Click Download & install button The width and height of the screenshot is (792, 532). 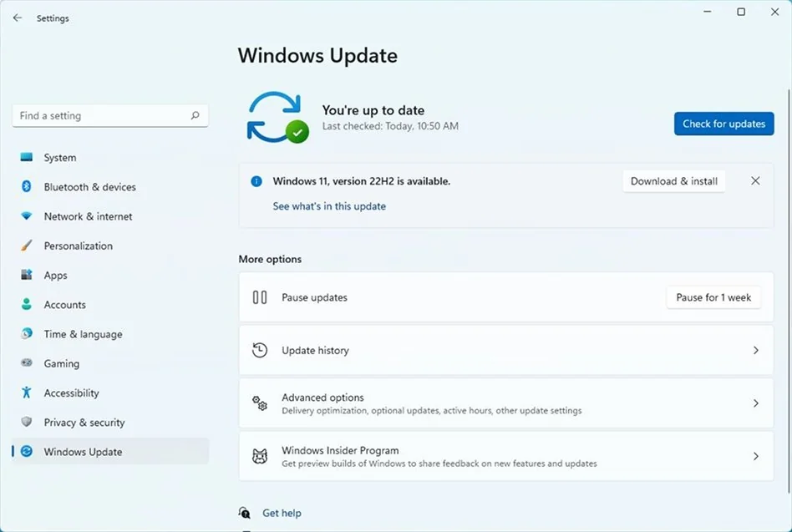(x=673, y=181)
